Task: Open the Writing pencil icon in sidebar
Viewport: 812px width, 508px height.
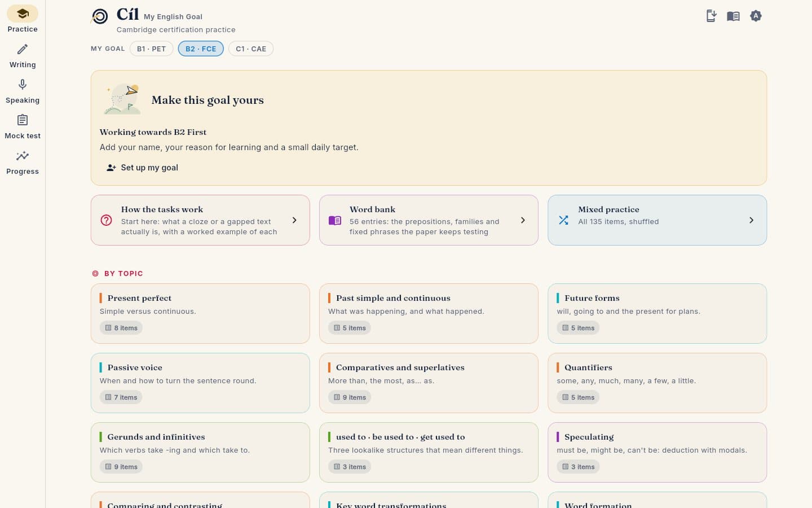Action: pyautogui.click(x=23, y=49)
